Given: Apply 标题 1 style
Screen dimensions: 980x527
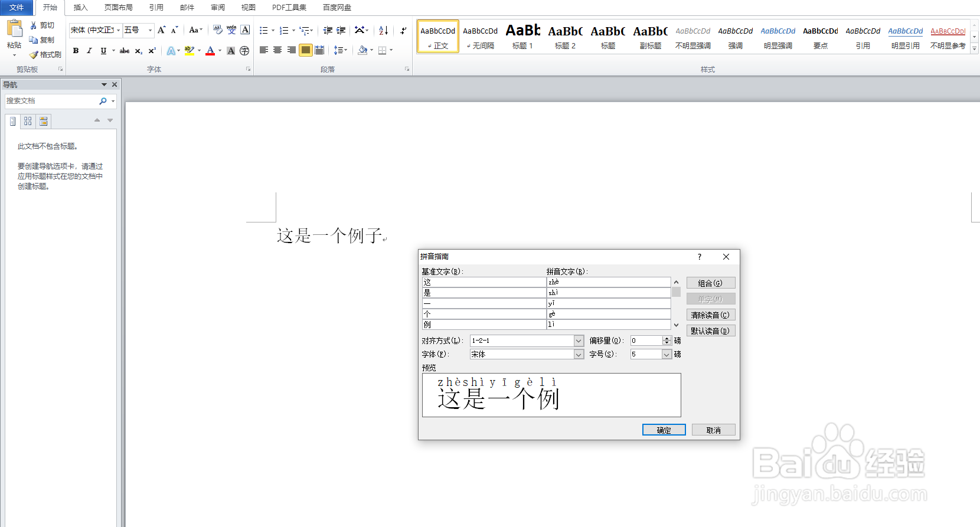Looking at the screenshot, I should coord(523,37).
